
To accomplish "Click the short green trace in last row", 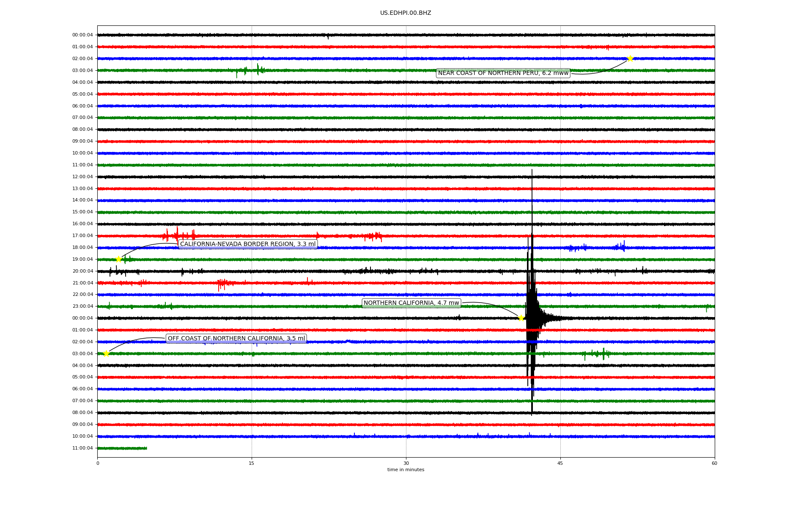I will click(122, 448).
